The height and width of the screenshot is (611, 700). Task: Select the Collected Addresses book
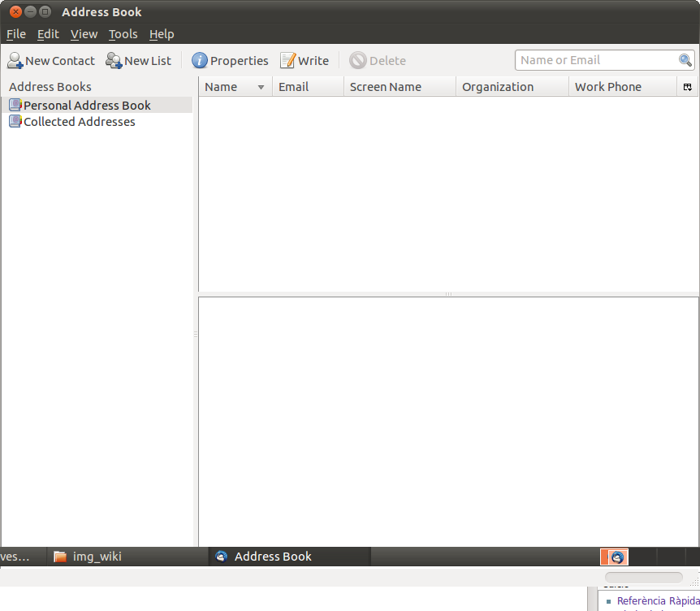[79, 122]
